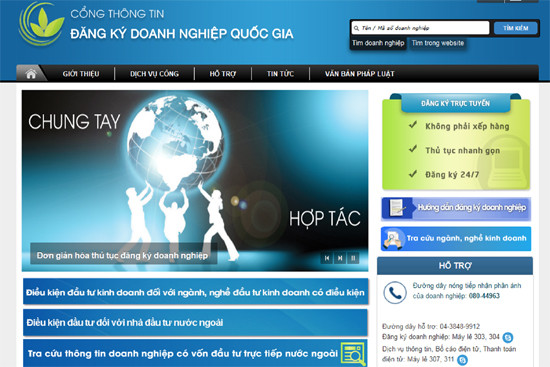Open Điều kiện đầu tư kinh doanh banner
Viewport: 550px width, 367px height.
click(x=196, y=292)
